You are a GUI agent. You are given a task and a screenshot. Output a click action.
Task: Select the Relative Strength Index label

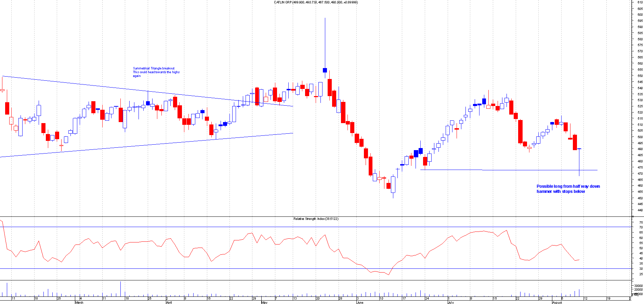tap(315, 219)
